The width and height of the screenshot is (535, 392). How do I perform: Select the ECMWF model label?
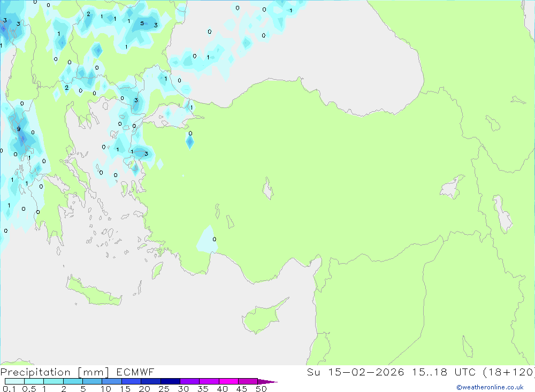point(135,372)
